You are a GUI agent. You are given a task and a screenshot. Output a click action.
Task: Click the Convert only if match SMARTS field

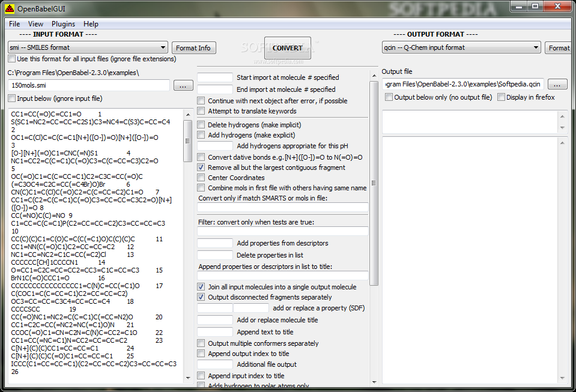[283, 207]
